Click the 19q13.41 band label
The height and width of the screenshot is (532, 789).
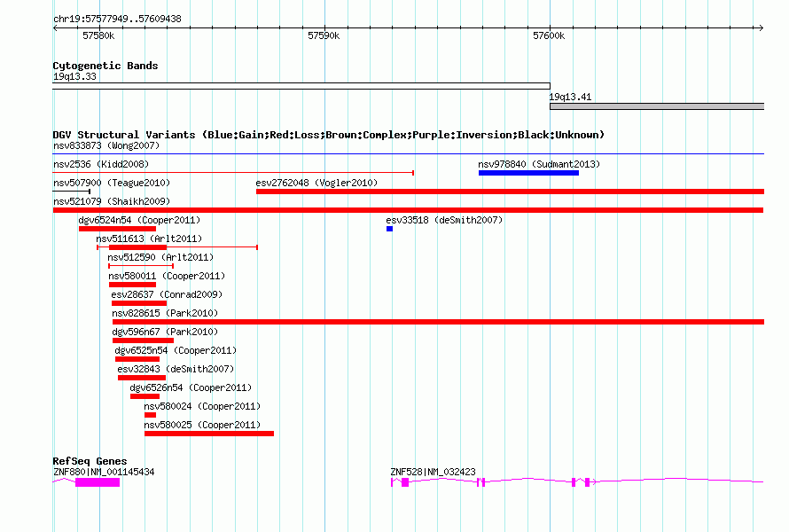coord(570,97)
